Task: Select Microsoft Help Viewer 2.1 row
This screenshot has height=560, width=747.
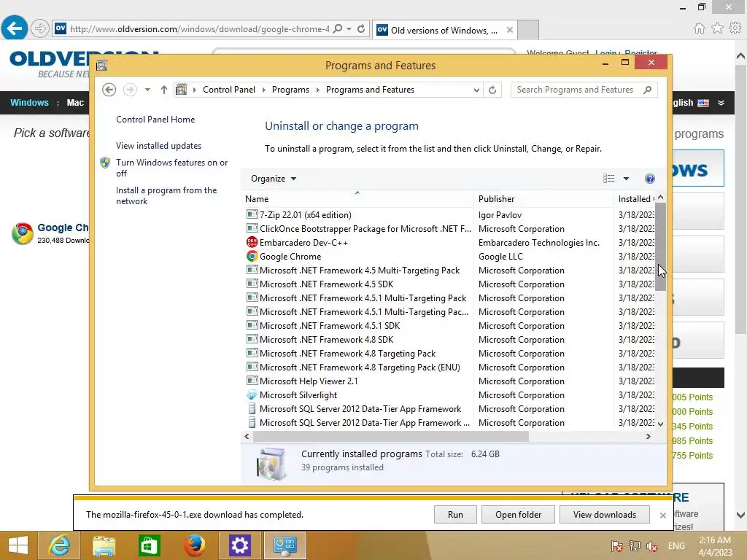Action: pos(448,381)
